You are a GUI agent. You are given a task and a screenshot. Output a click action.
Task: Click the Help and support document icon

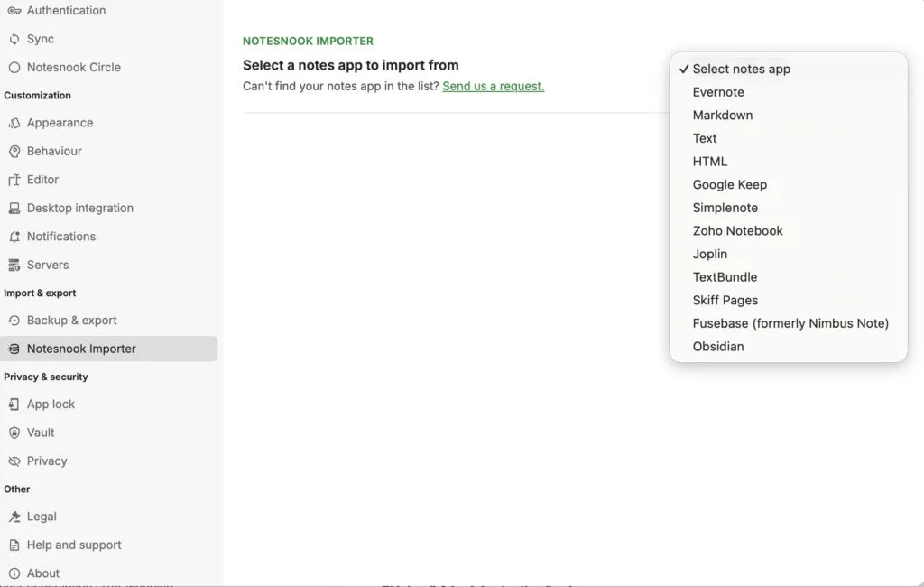pyautogui.click(x=14, y=545)
